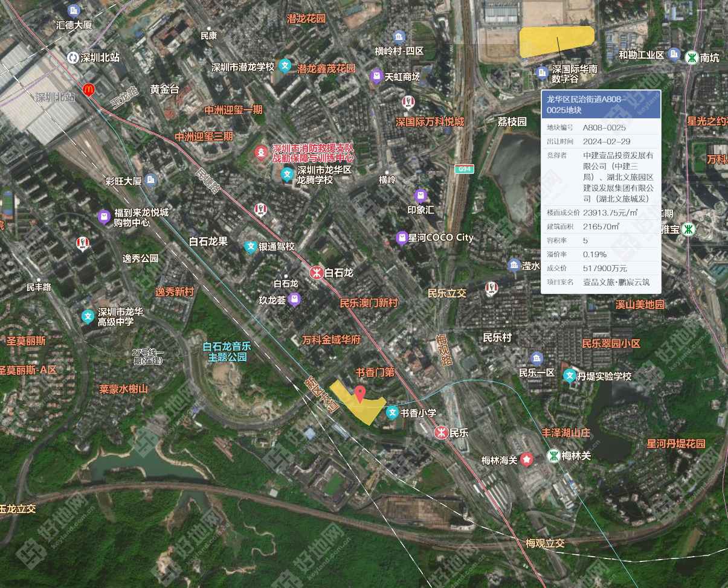
Task: Click the G94 highway shield
Action: [464, 169]
